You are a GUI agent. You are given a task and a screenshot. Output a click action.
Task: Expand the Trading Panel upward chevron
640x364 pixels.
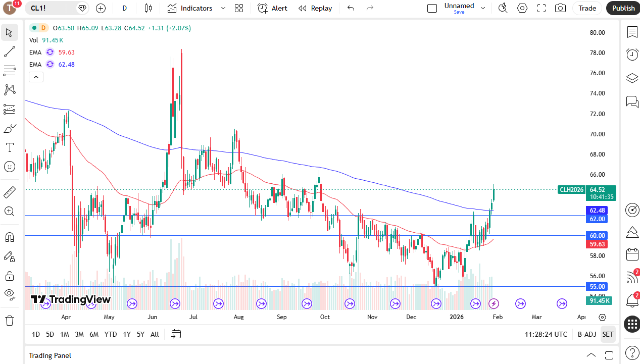(590, 355)
